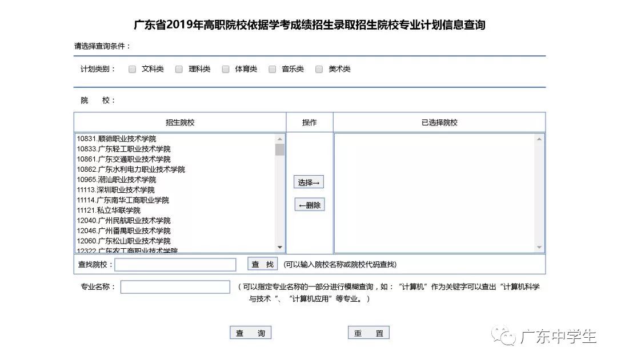
Task: Click the 重置 reset button
Action: pos(368,332)
